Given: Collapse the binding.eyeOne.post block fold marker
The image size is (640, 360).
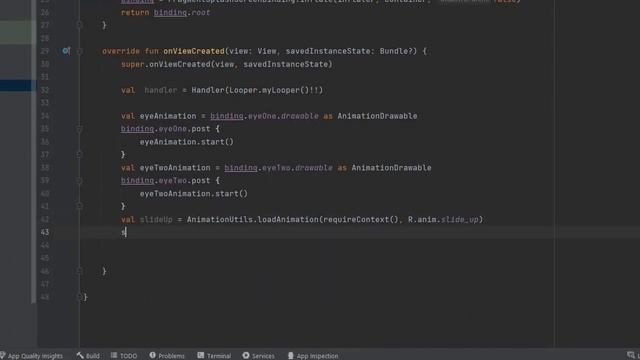Looking at the screenshot, I should coord(80,129).
